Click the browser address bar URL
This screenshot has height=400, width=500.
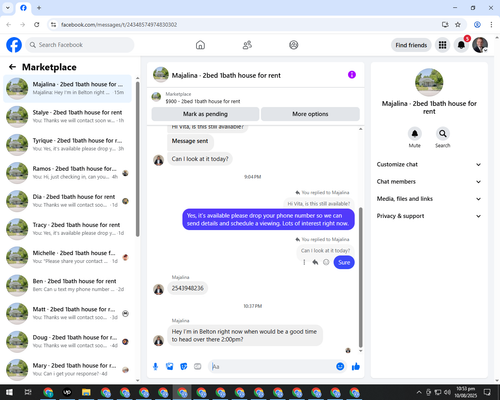119,25
